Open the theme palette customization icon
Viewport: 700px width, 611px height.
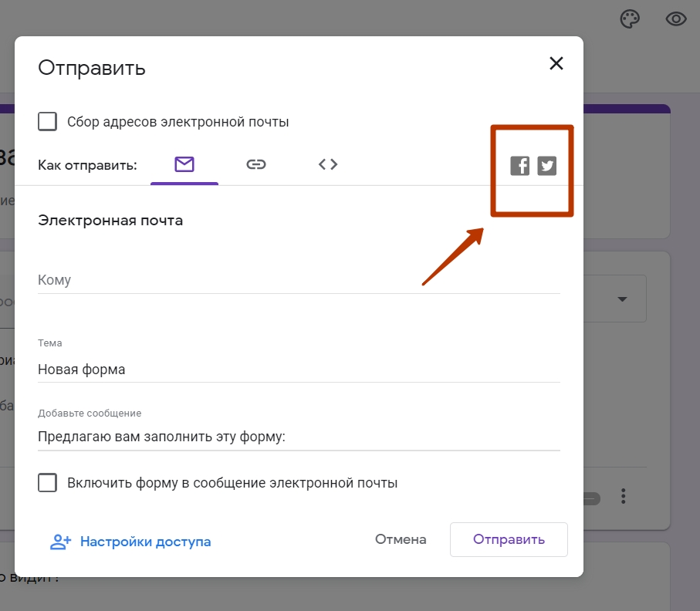pyautogui.click(x=630, y=19)
